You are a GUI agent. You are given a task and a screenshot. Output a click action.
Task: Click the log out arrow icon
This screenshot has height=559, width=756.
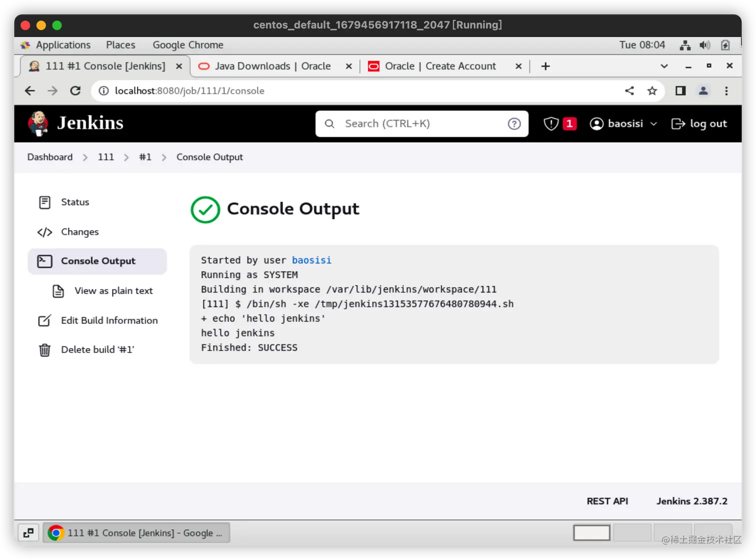(678, 123)
